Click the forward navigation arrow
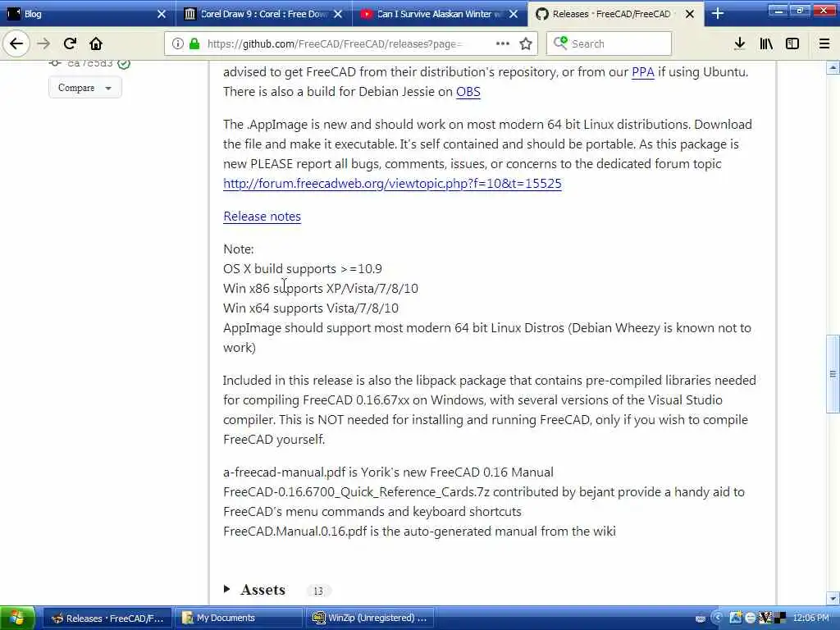The width and height of the screenshot is (840, 630). pos(43,43)
